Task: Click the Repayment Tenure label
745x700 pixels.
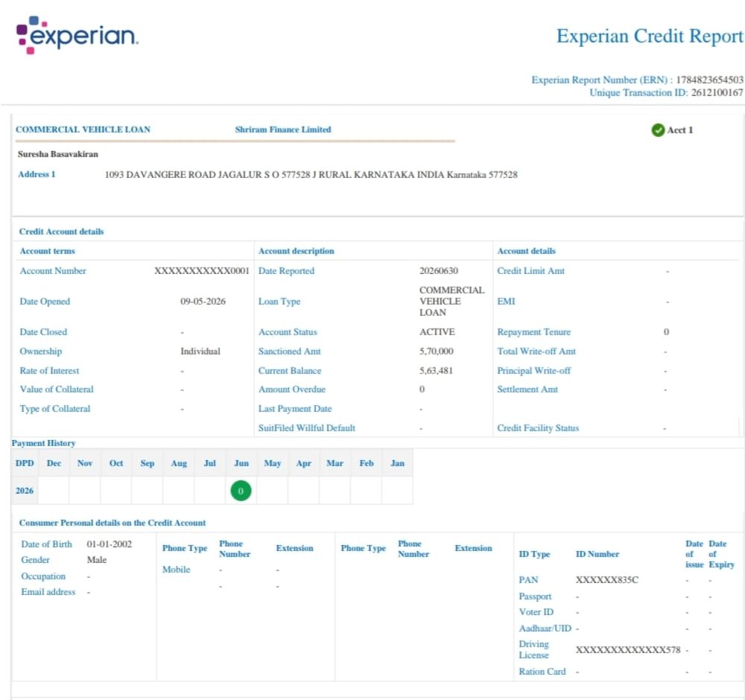Action: pyautogui.click(x=533, y=331)
